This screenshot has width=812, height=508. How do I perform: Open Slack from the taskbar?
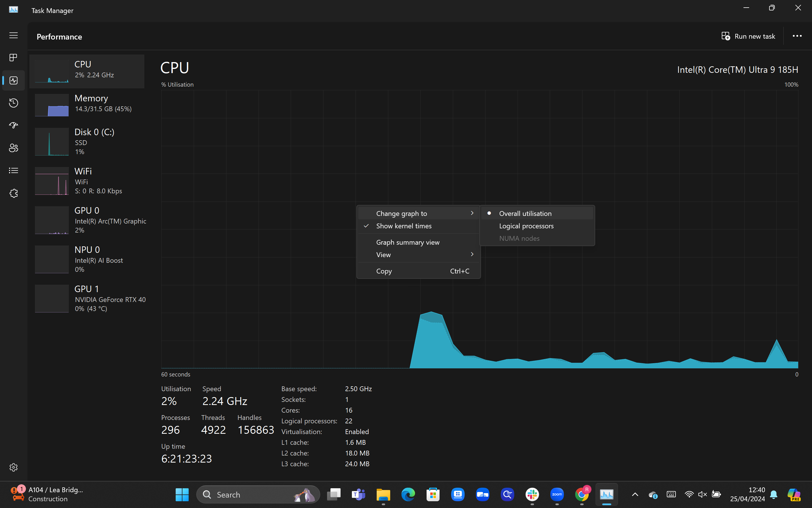click(x=532, y=494)
